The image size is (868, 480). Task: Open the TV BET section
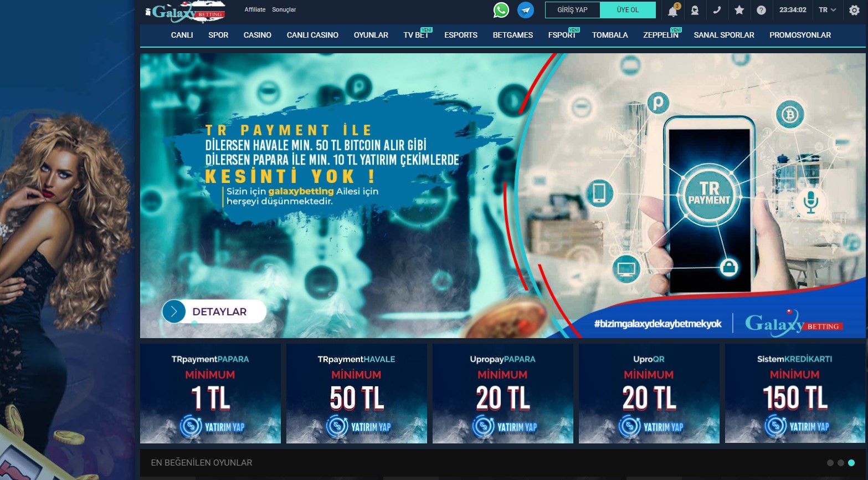tap(417, 34)
